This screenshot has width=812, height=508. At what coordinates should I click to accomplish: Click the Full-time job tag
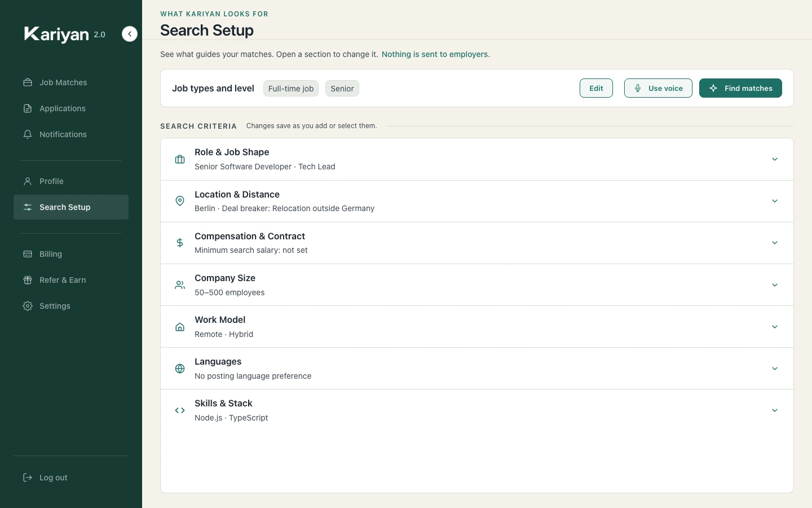pos(291,89)
